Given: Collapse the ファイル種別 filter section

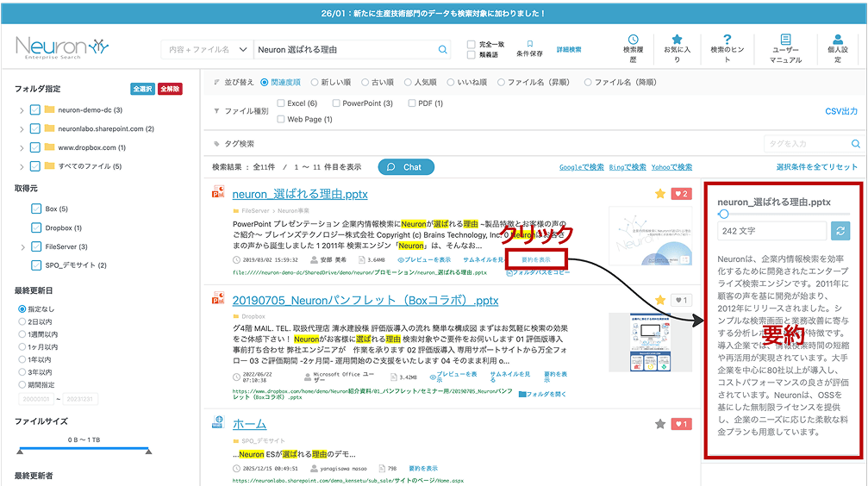Looking at the screenshot, I should [216, 110].
